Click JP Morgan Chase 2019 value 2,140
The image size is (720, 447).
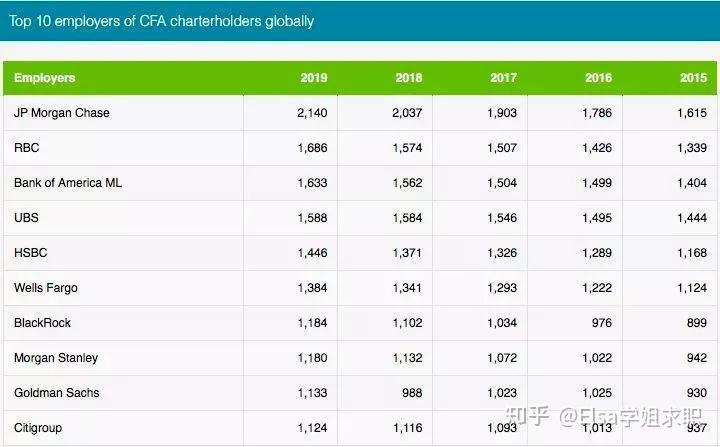coord(312,113)
